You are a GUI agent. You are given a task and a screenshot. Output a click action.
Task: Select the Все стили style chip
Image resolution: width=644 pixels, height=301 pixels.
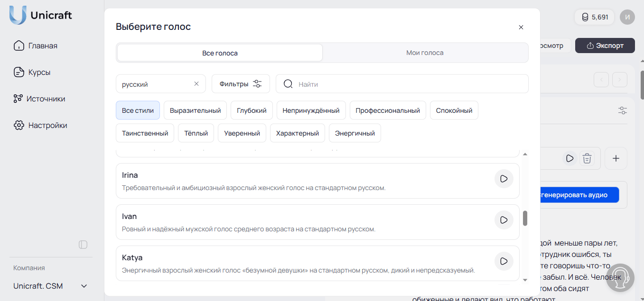coord(138,110)
